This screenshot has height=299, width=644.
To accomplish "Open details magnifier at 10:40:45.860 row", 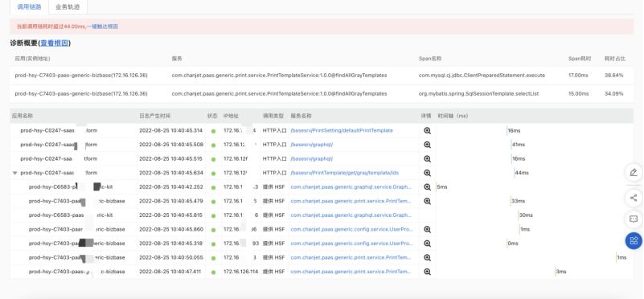I will (427, 229).
